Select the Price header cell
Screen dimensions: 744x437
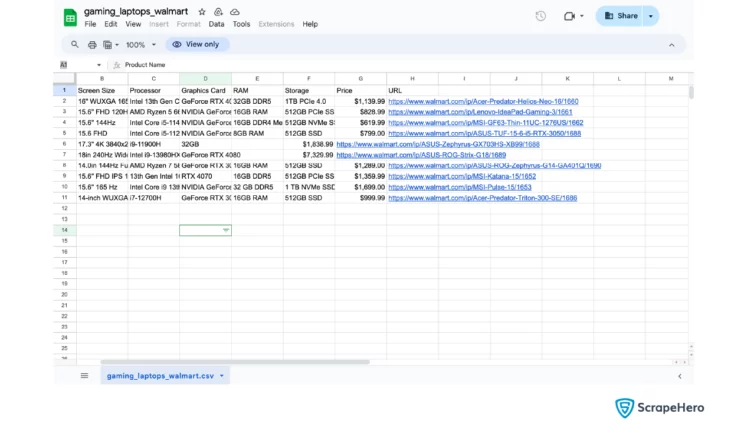(361, 90)
